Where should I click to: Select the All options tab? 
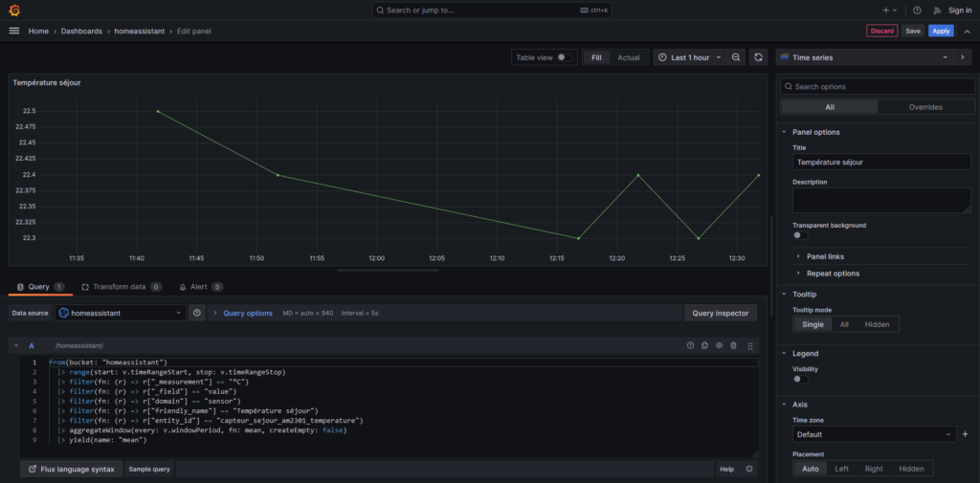point(830,107)
